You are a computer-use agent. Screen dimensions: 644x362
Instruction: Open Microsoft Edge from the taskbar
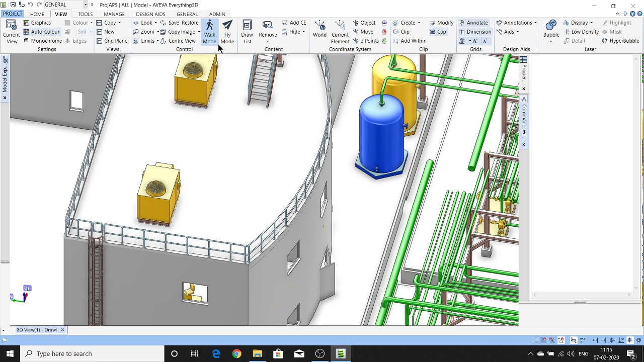point(216,353)
